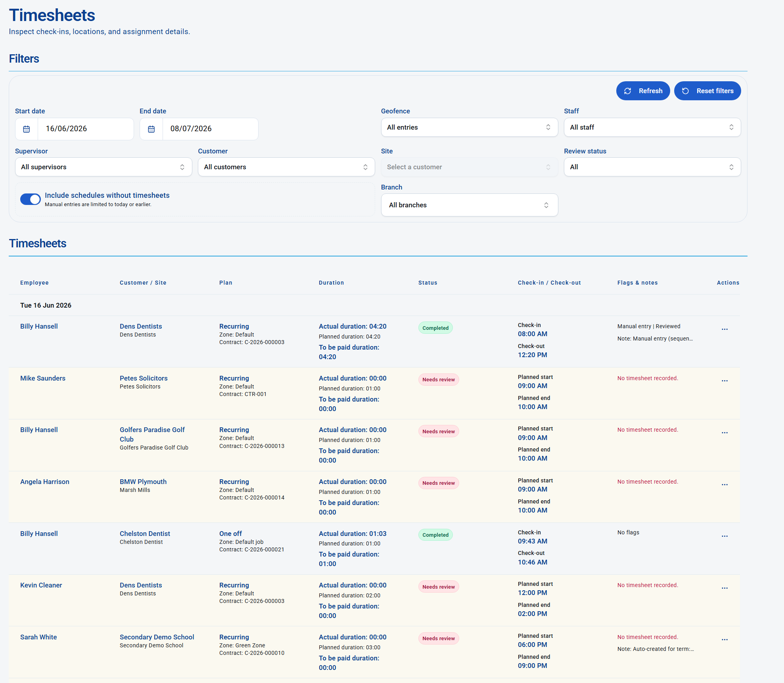Open actions menu for Billy Hansell Dens Dentists row
Screen dimensions: 784x683
tap(725, 329)
